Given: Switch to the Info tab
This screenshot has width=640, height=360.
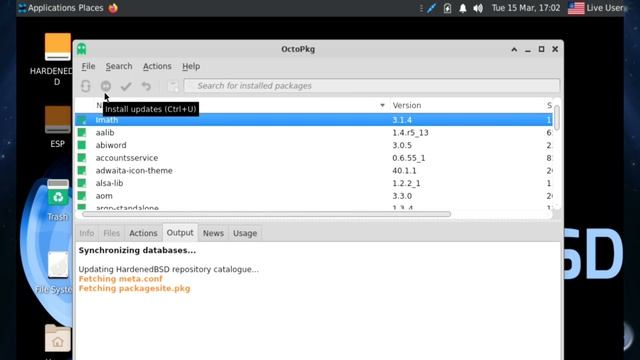Looking at the screenshot, I should coord(87,233).
